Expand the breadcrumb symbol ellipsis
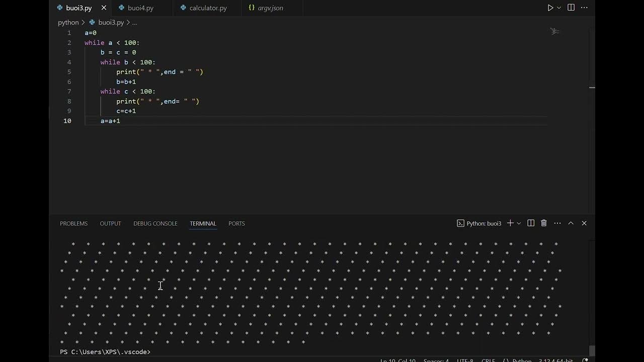 pos(134,23)
